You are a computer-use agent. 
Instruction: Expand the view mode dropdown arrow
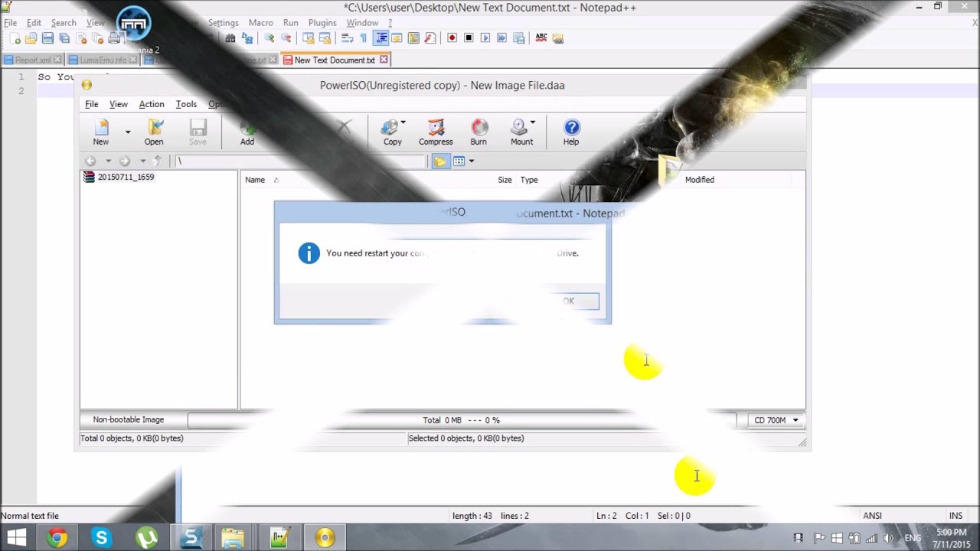[472, 161]
